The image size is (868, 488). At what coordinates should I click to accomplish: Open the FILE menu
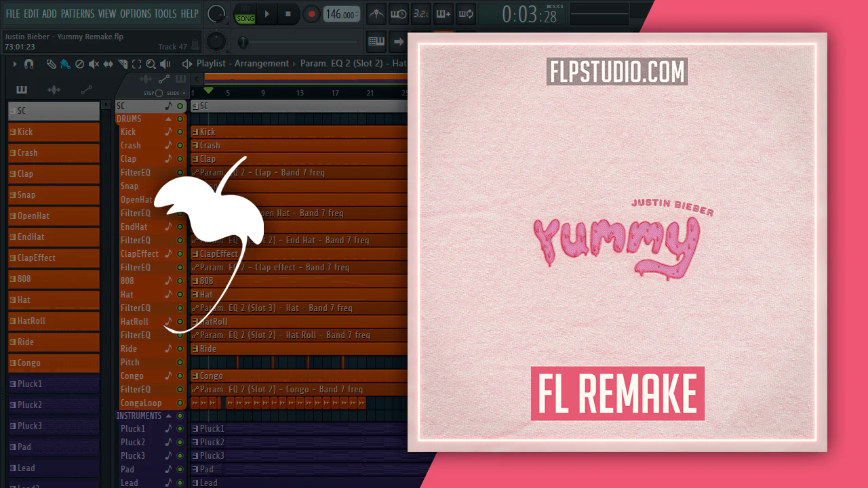pyautogui.click(x=13, y=14)
